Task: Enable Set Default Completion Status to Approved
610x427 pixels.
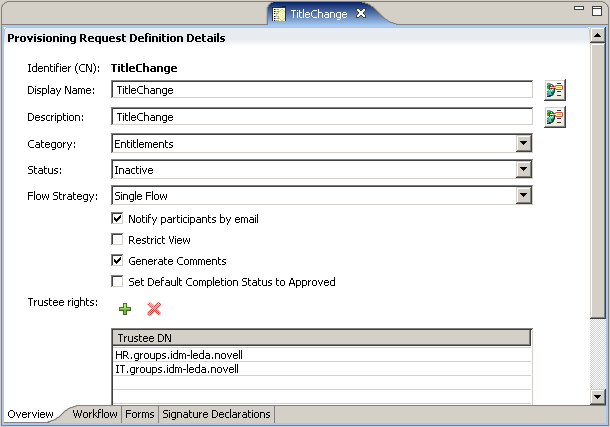Action: 117,282
